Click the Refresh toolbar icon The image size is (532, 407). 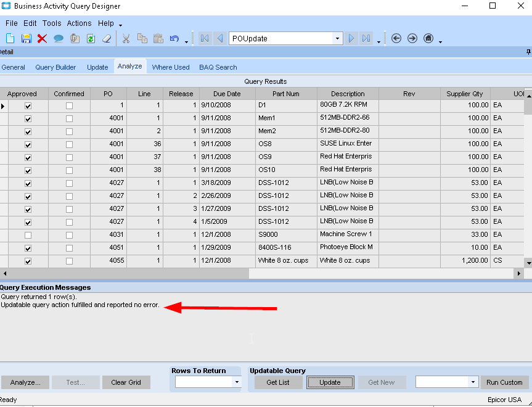(x=91, y=38)
